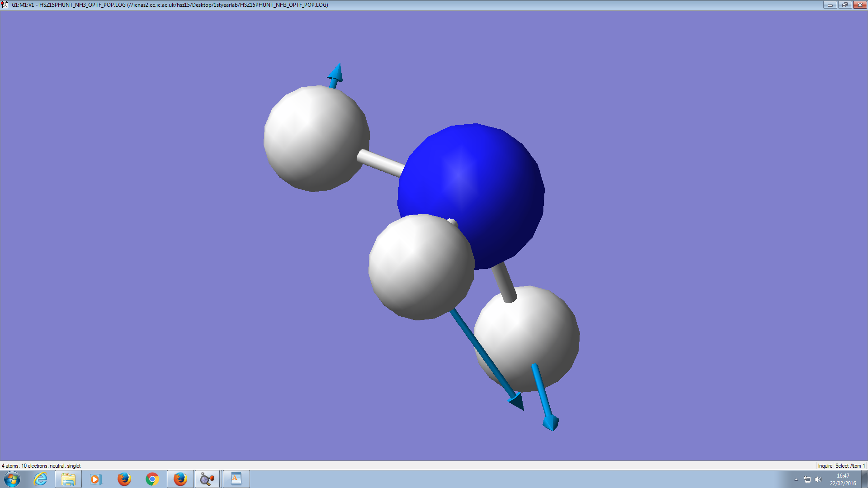Image resolution: width=868 pixels, height=488 pixels.
Task: Switch to GaussView taskbar button
Action: coord(208,479)
